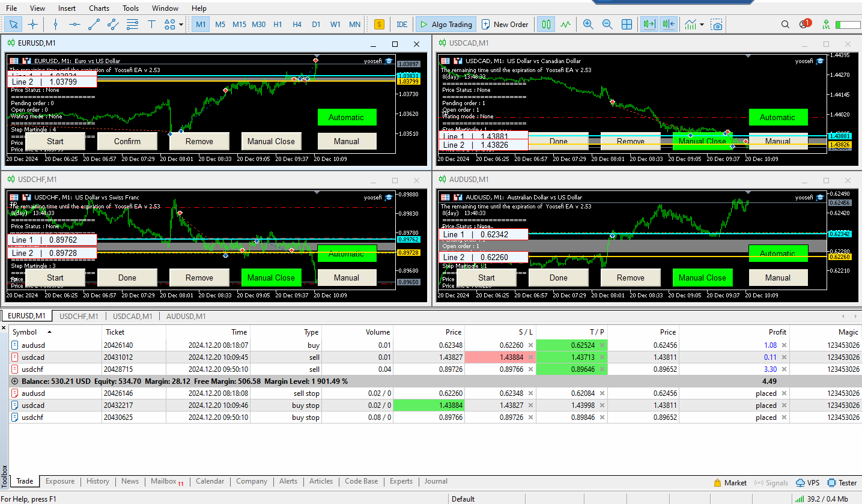Click Manual Close in the AUDUSD chart
This screenshot has width=862, height=504.
click(702, 278)
